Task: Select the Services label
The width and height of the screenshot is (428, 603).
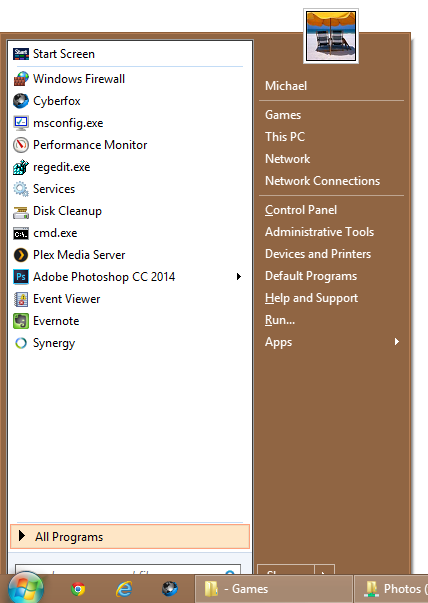Action: (54, 189)
